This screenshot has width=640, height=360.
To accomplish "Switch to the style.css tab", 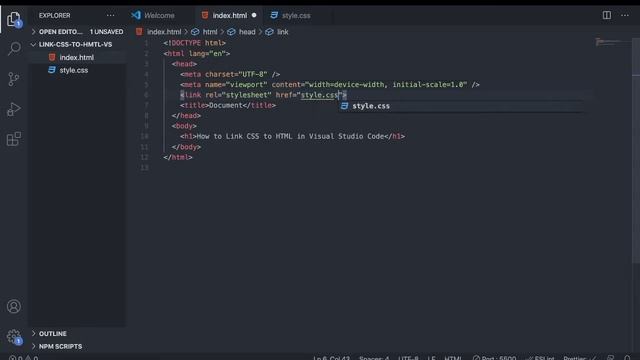I will tap(296, 16).
